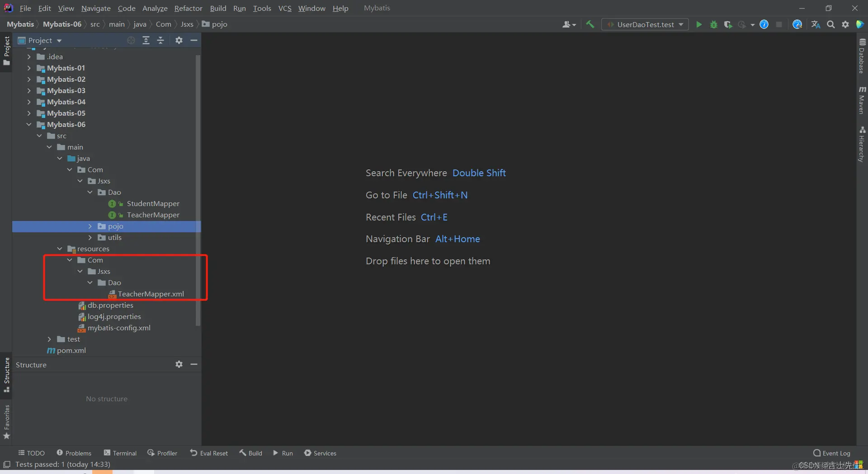Screen dimensions: 868x474
Task: Toggle the Hierarchy tool window
Action: (862, 144)
